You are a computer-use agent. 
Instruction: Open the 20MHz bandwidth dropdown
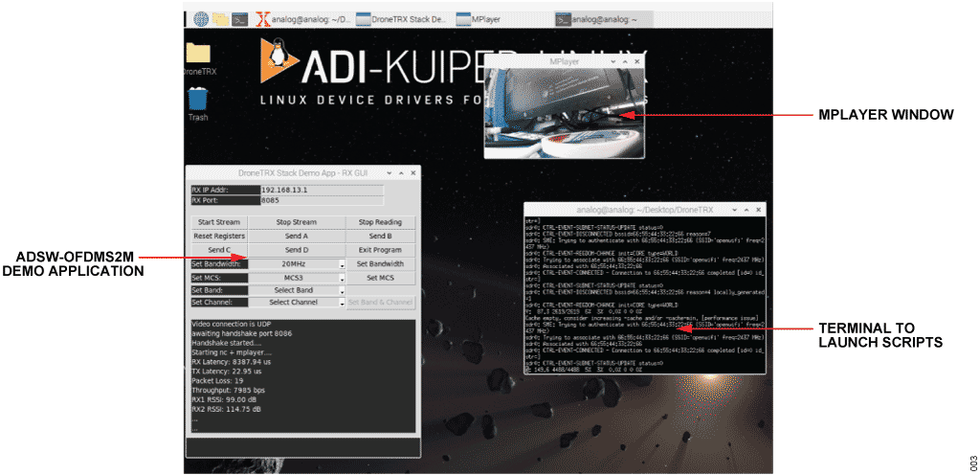point(298,263)
